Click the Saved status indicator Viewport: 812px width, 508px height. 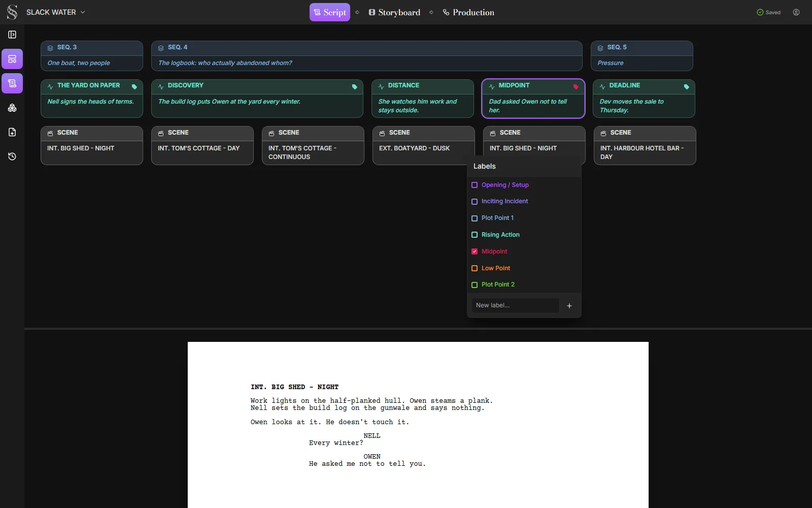tap(768, 12)
